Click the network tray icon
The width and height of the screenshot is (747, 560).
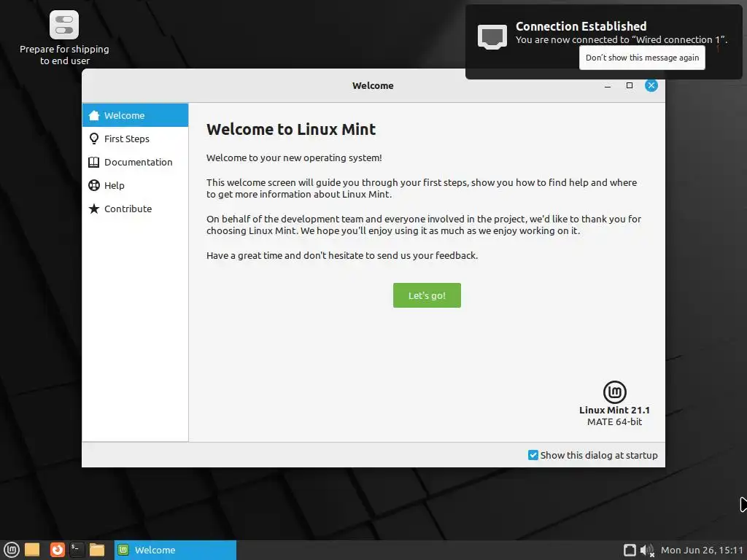pos(630,550)
